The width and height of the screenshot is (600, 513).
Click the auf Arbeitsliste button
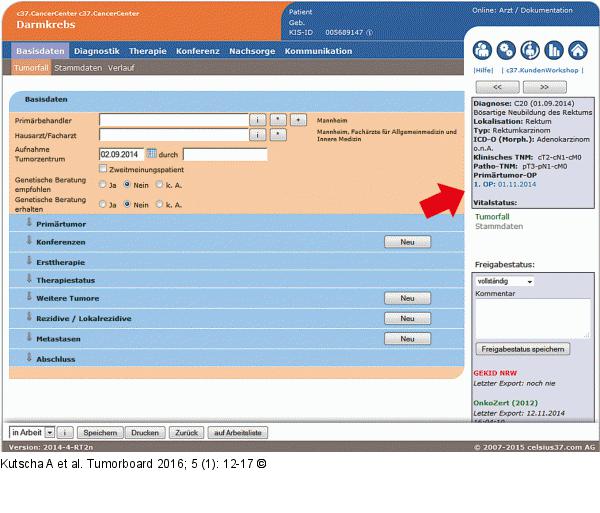(238, 433)
